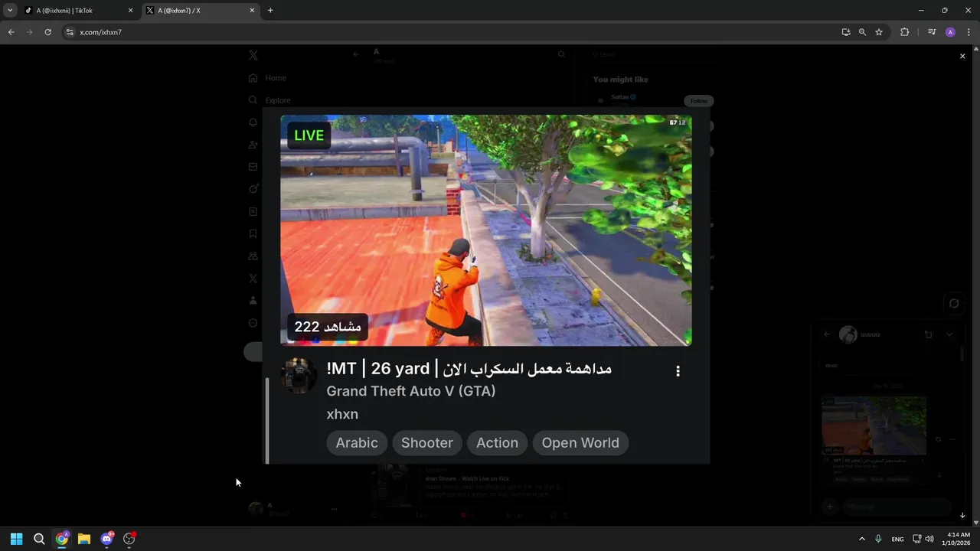Open Chrome three-dot menu

pyautogui.click(x=969, y=32)
